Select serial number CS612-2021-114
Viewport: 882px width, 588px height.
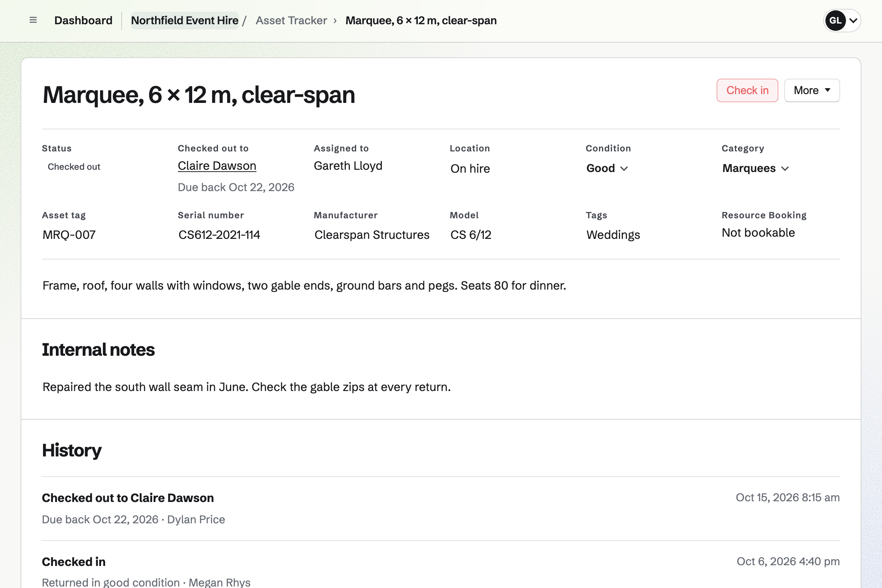219,235
